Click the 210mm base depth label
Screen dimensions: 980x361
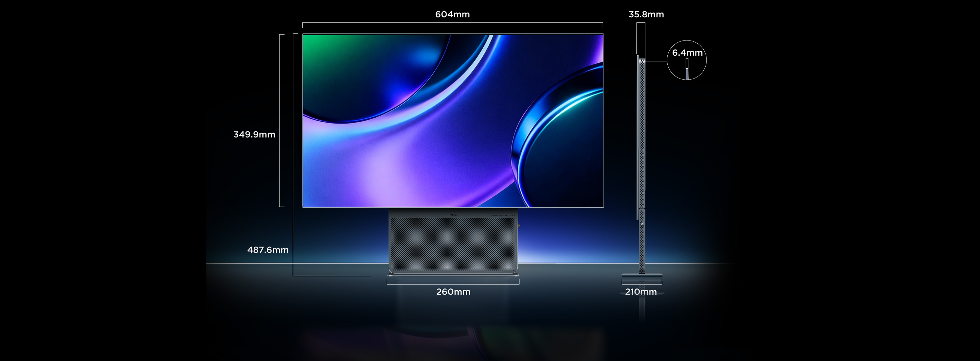[641, 292]
